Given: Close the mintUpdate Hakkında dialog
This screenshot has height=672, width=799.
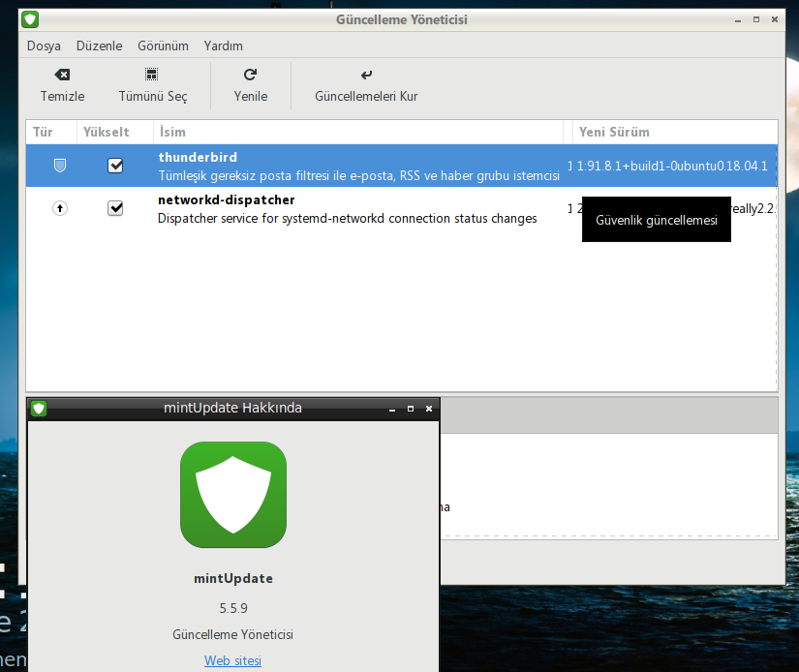Looking at the screenshot, I should 428,410.
